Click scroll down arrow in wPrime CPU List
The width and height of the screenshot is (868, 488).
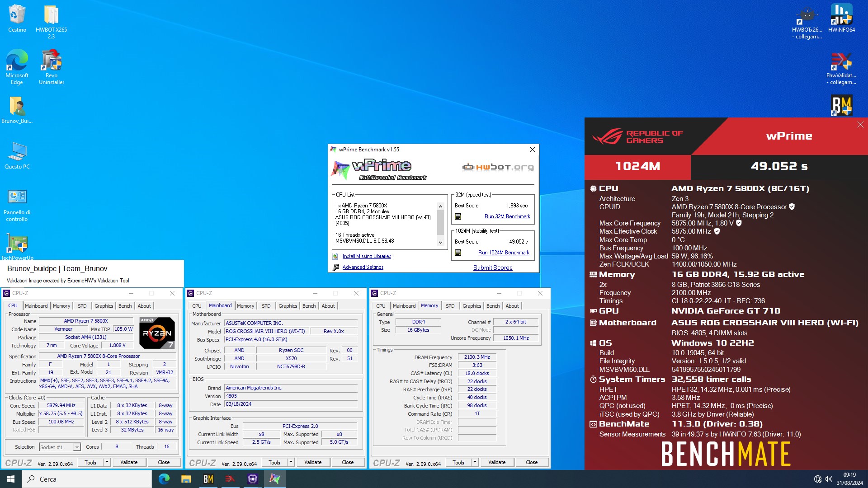[440, 243]
